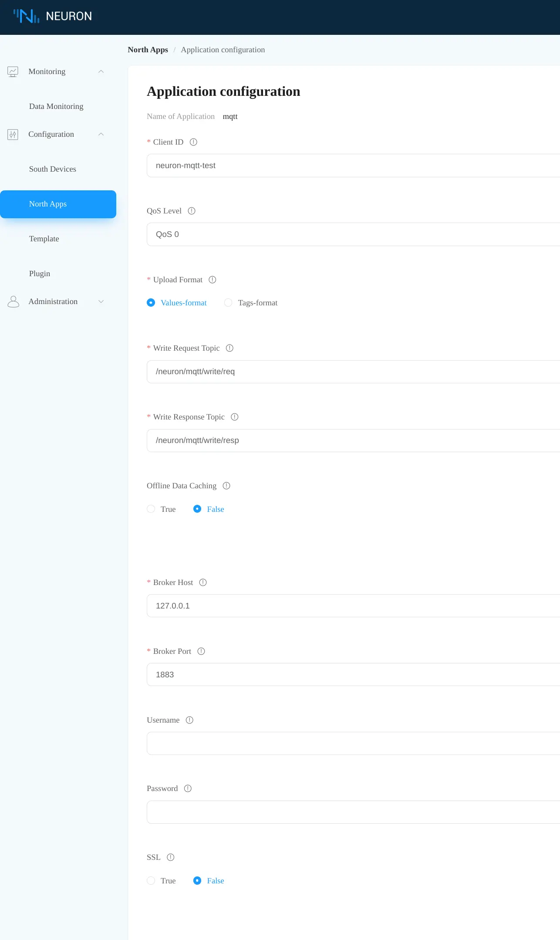Focus the Client ID input field
This screenshot has width=560, height=940.
point(353,166)
